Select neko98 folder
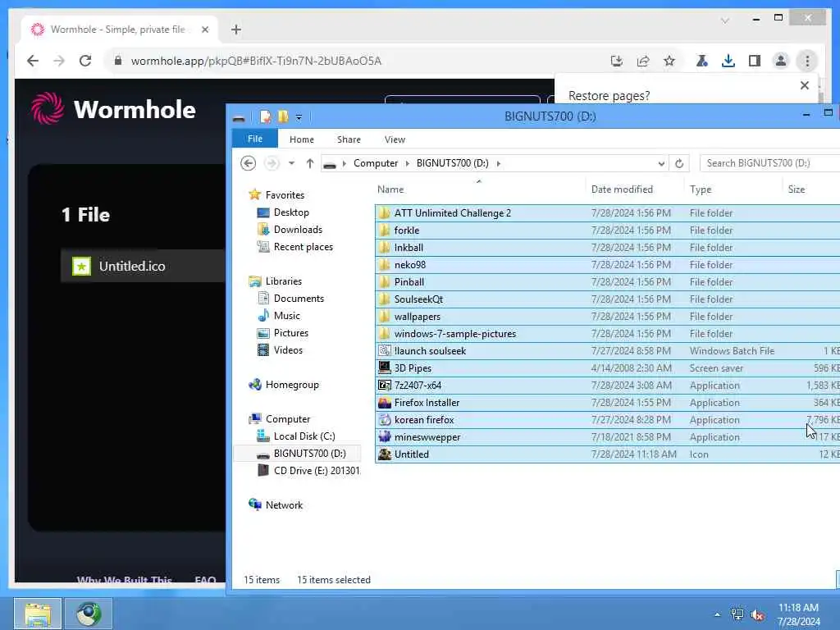Screen dimensions: 840x630 tap(410, 265)
